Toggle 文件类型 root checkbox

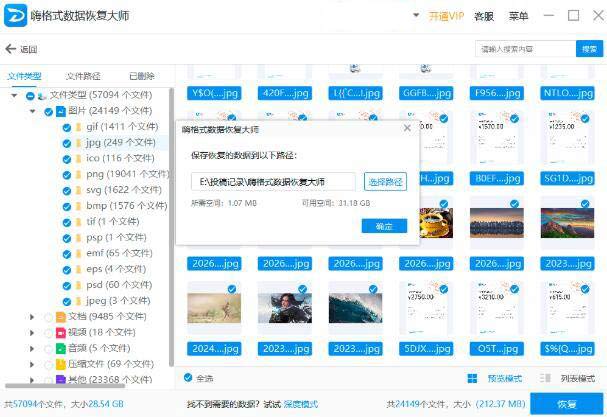click(30, 96)
